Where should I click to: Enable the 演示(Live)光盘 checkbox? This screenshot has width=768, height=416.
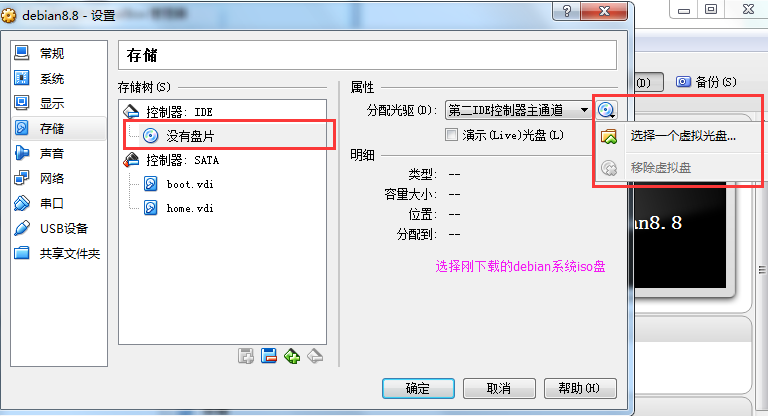(x=451, y=135)
